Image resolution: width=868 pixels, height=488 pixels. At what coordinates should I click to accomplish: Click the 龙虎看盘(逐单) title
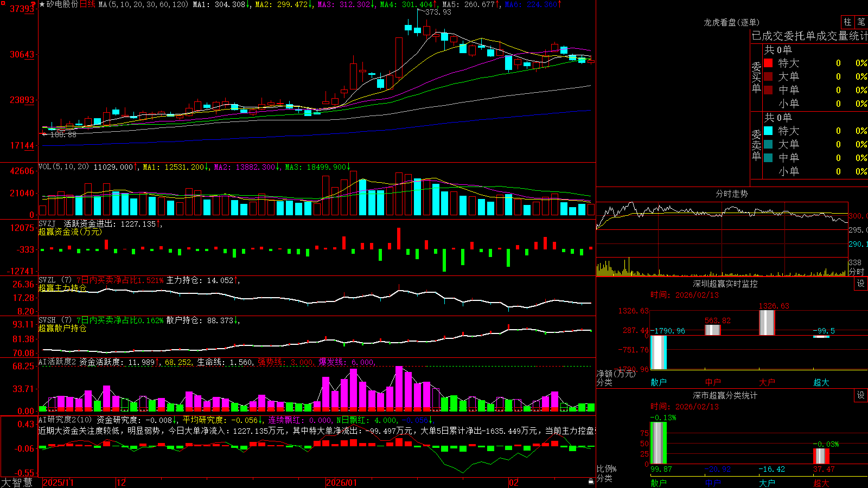[731, 22]
